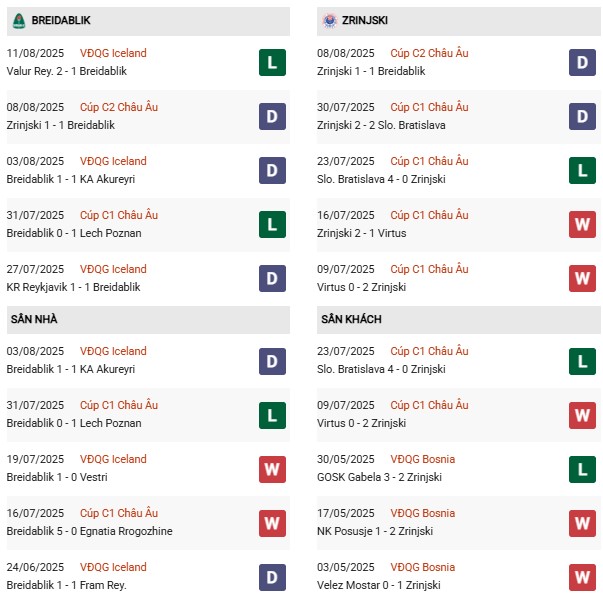
Task: Select the SÂN NHÀ section header
Action: point(34,319)
